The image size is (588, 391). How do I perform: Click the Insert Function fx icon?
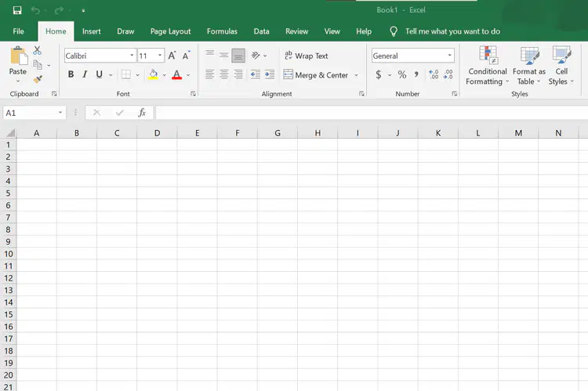coord(142,113)
